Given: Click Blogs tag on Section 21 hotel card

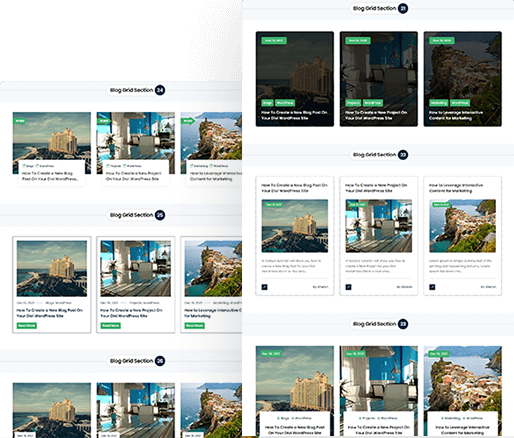Looking at the screenshot, I should tap(267, 103).
